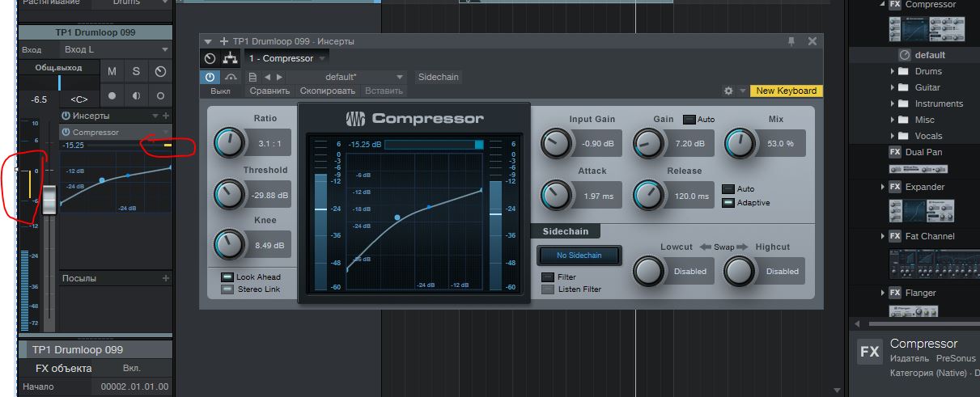
Task: Open the dropdown arrow beside the gear icon
Action: tap(742, 91)
